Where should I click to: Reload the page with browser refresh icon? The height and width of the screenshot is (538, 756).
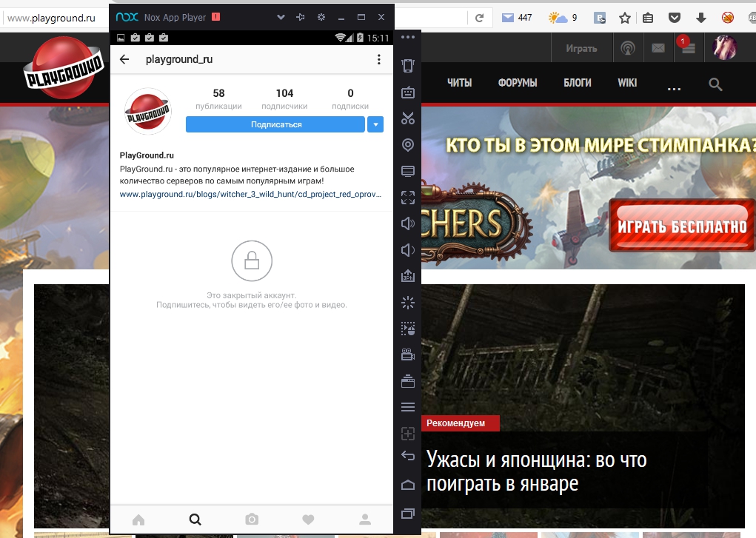(x=479, y=18)
